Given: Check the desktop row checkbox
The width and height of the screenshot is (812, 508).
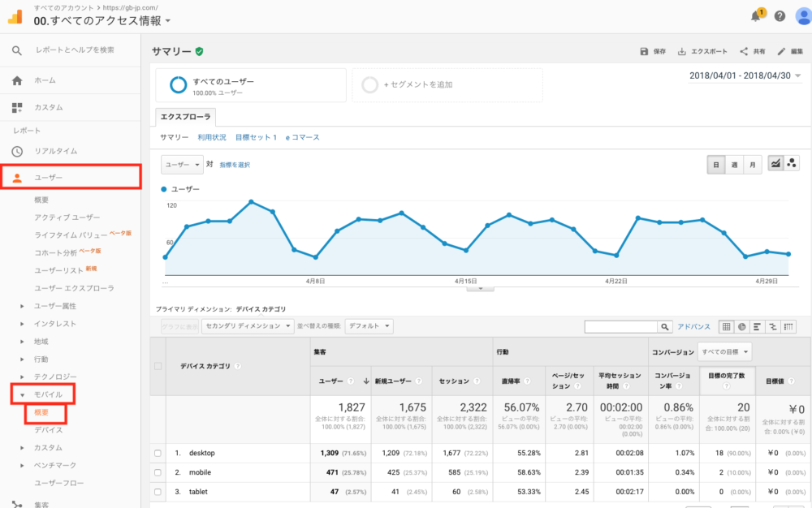Looking at the screenshot, I should coord(158,453).
